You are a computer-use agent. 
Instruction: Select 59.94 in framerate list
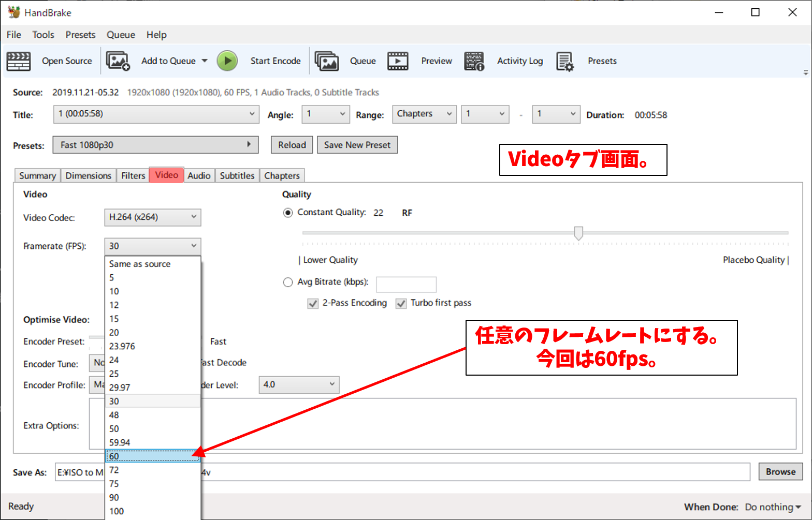[153, 442]
